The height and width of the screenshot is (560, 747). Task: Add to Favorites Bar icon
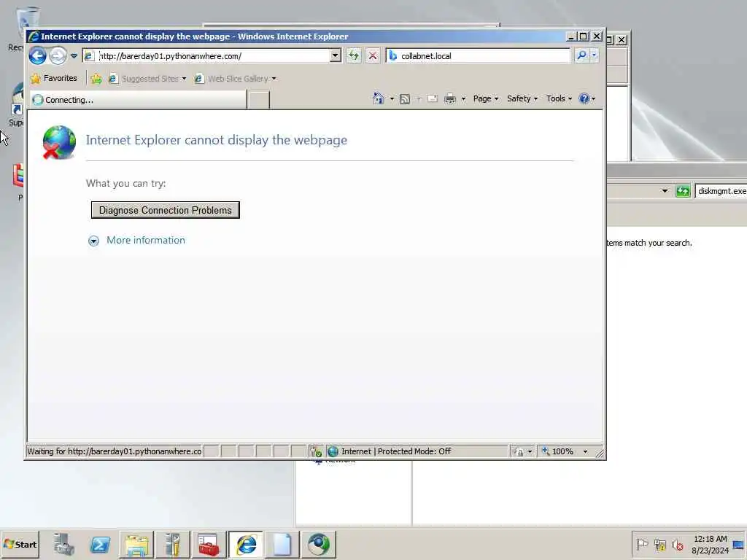click(96, 79)
